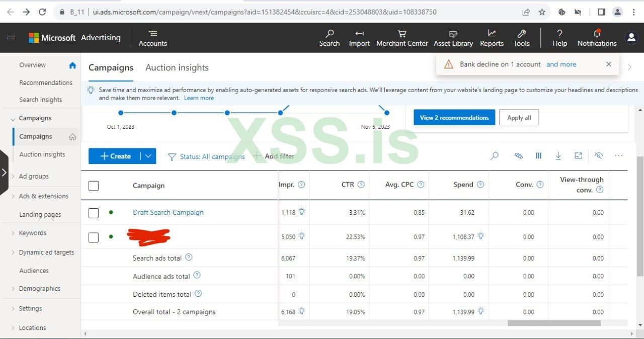This screenshot has width=644, height=339.
Task: Toggle the select-all campaigns checkbox
Action: pyautogui.click(x=94, y=186)
